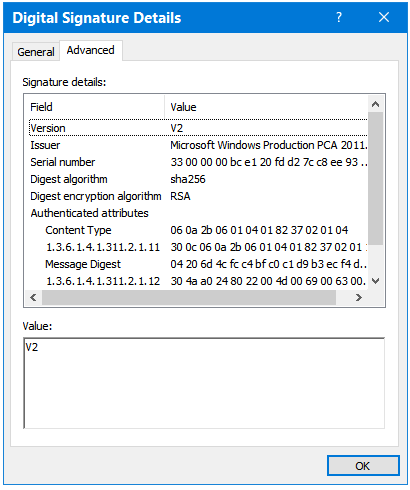The height and width of the screenshot is (490, 410).
Task: Switch to the General tab
Action: pos(36,52)
